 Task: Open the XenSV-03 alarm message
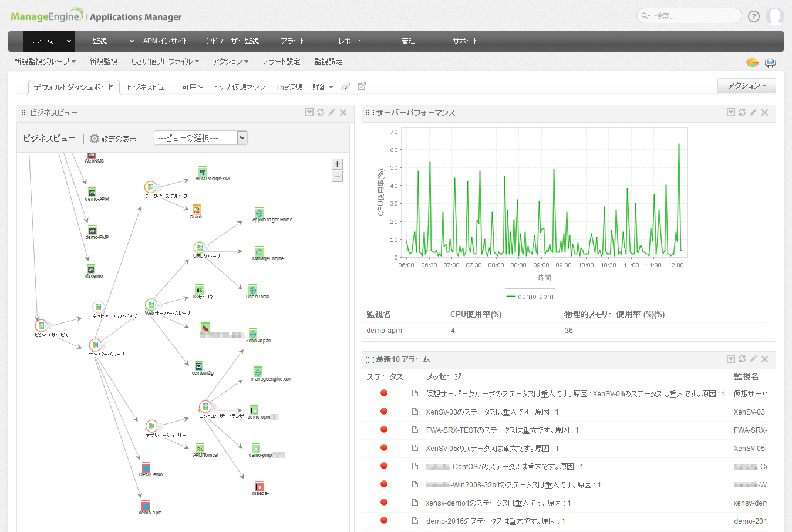coord(493,412)
